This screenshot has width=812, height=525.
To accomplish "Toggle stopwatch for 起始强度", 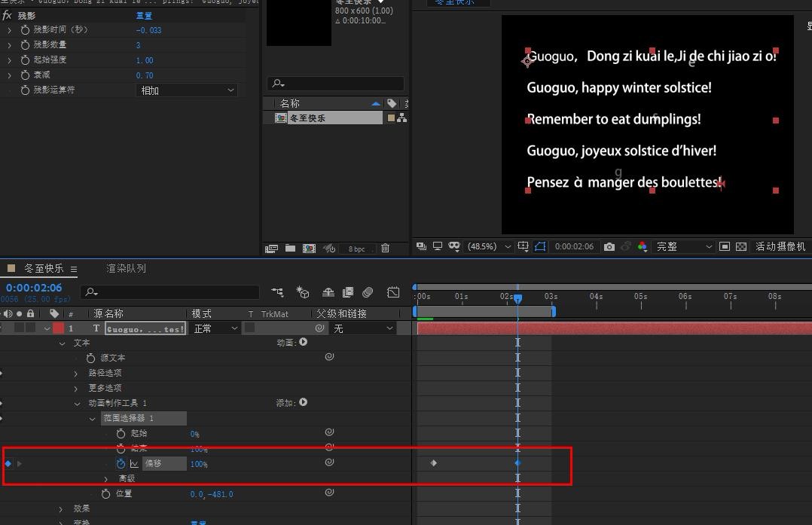I will 25,60.
